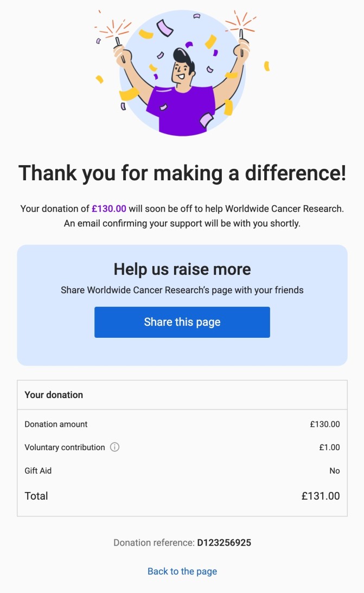Click the Voluntary contribution label
This screenshot has height=593, width=364.
(x=65, y=447)
